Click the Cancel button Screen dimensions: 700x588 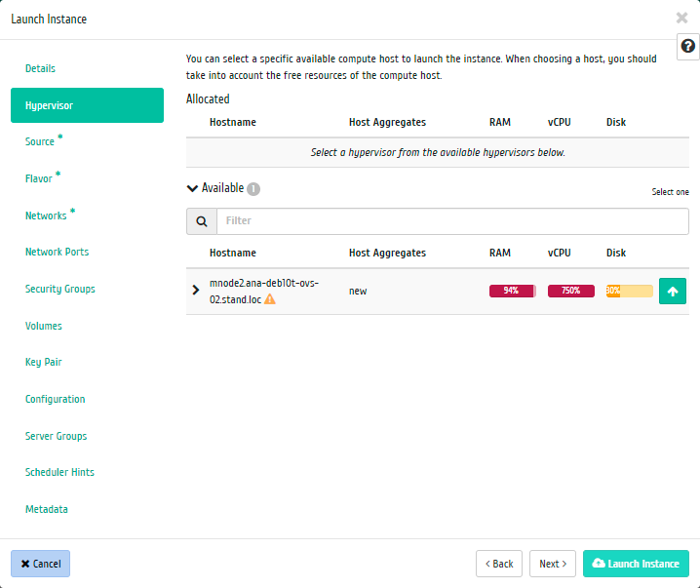click(40, 564)
